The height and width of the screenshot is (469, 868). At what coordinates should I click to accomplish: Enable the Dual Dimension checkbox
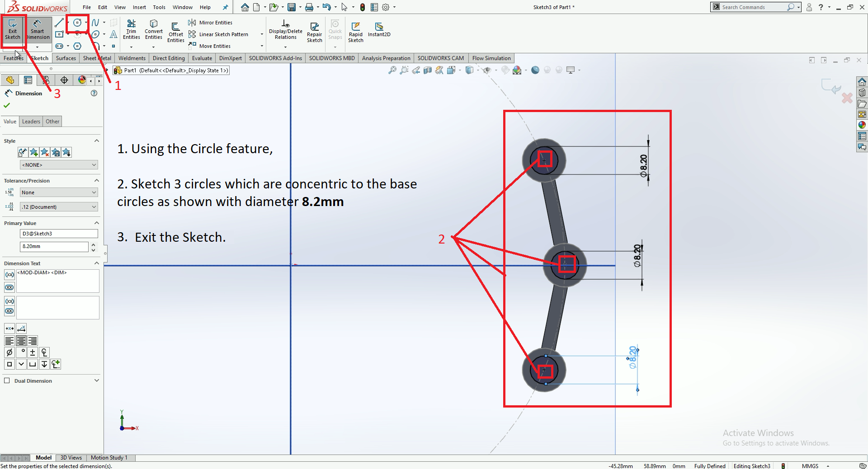pos(7,380)
